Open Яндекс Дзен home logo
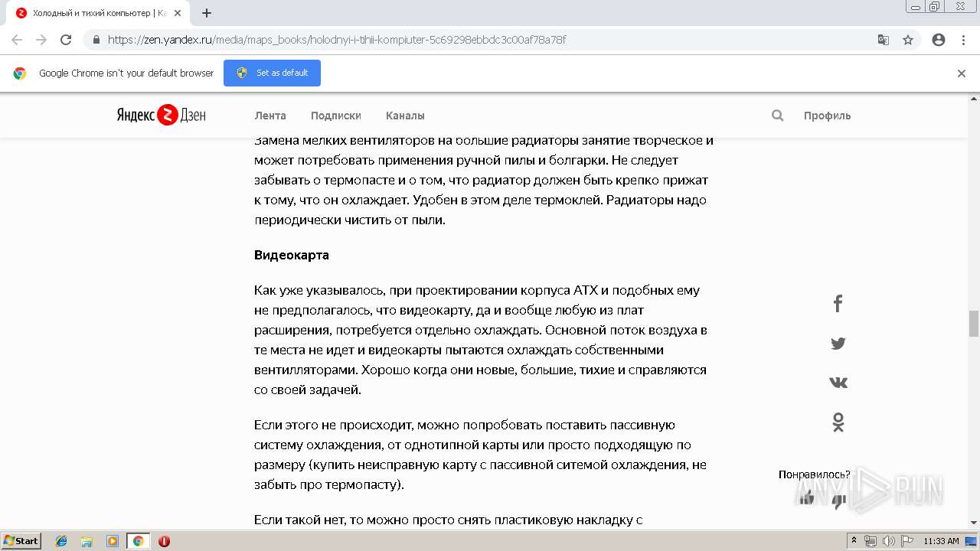Screen dimensions: 980x551 162,115
